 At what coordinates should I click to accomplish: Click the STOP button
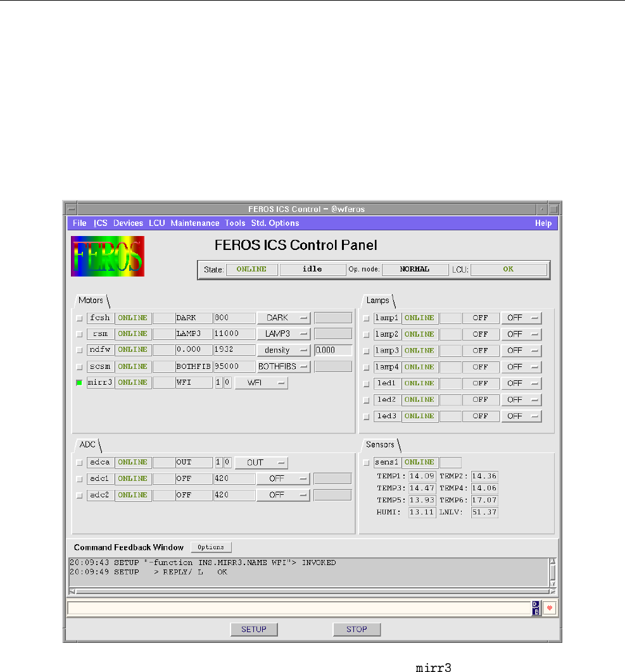pyautogui.click(x=357, y=629)
